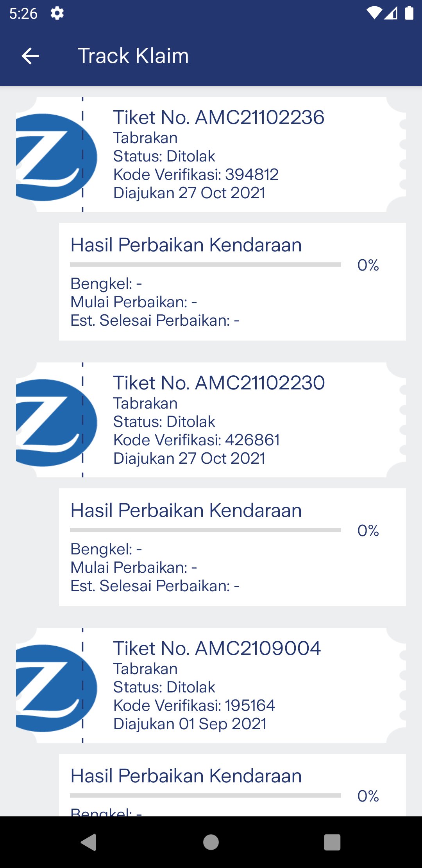Screen dimensions: 422x868
Task: Tap Zurich logo on ticket AMC2109004
Action: [x=55, y=688]
